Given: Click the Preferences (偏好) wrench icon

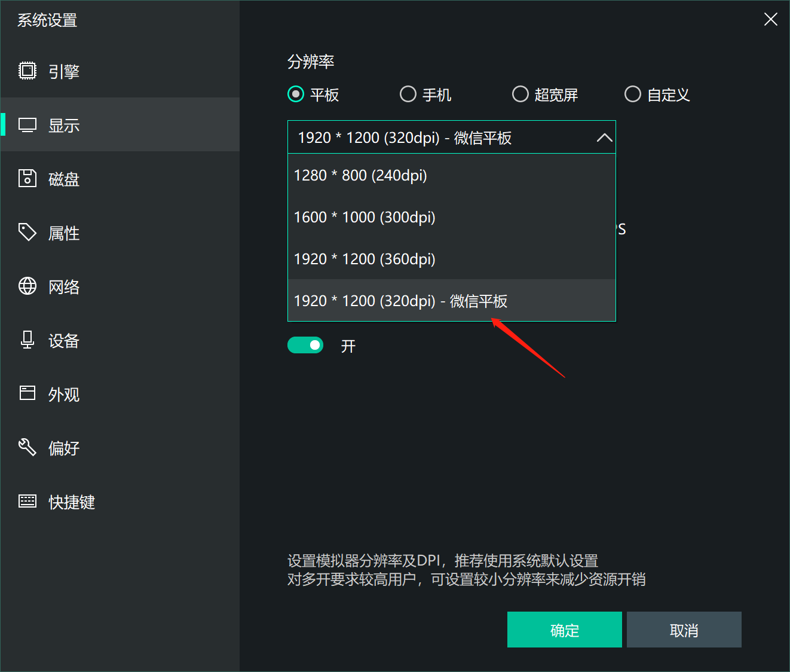Looking at the screenshot, I should (x=27, y=447).
